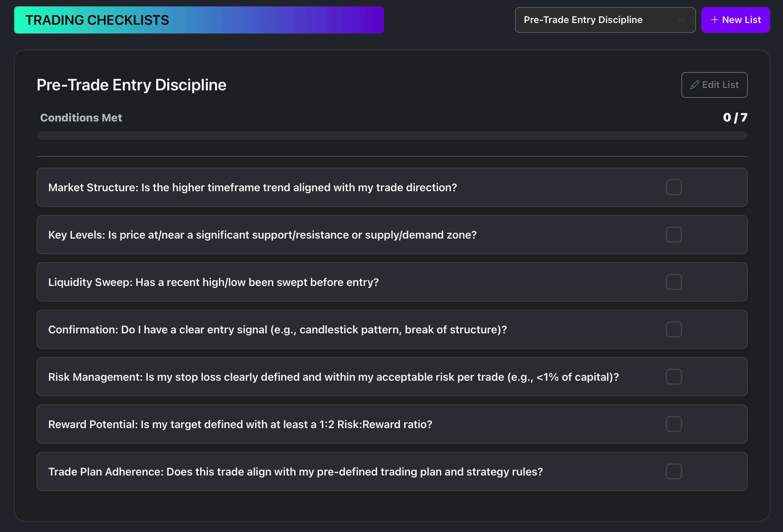Check the Market Structure condition
Image resolution: width=783 pixels, height=532 pixels.
(674, 187)
